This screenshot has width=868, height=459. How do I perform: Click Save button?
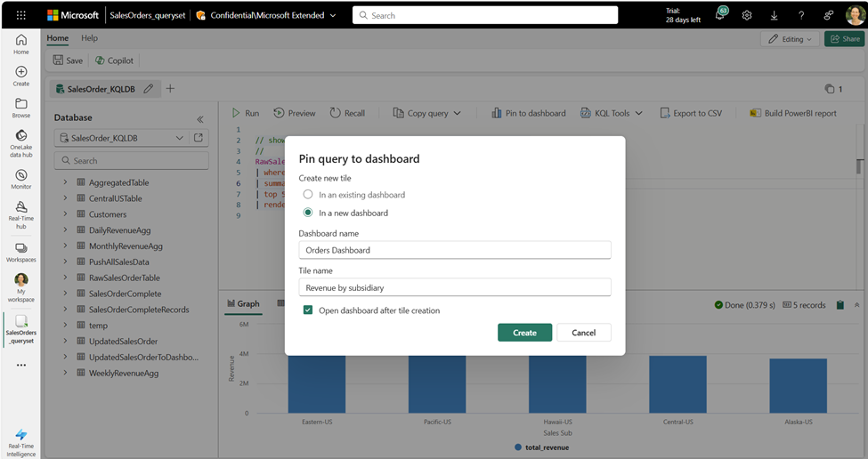(x=68, y=60)
